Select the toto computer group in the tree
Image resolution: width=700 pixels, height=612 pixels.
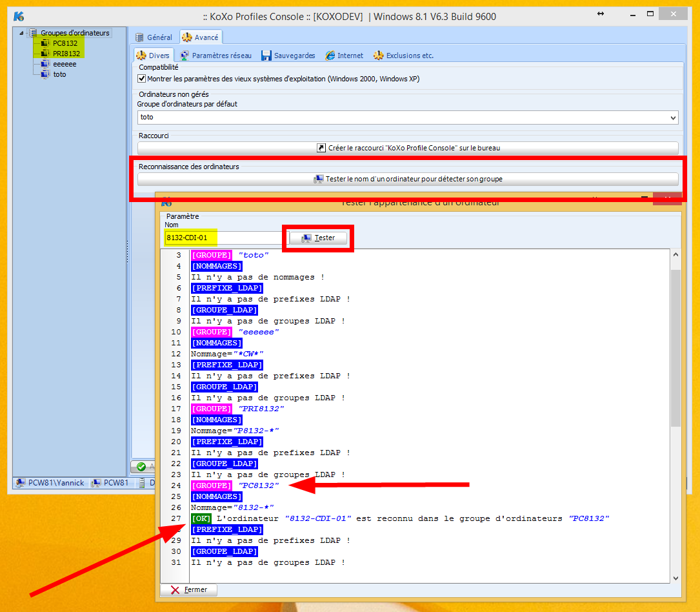(59, 74)
